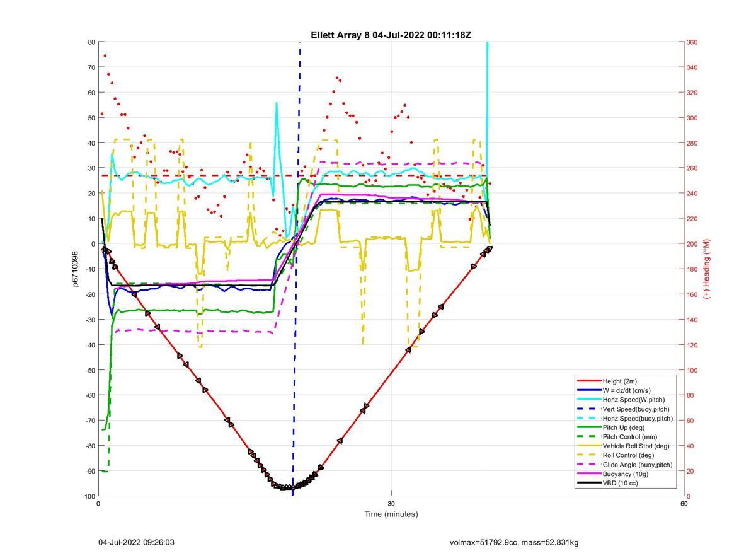Click the heading axis tick '180'
756x558 pixels.
tap(692, 269)
